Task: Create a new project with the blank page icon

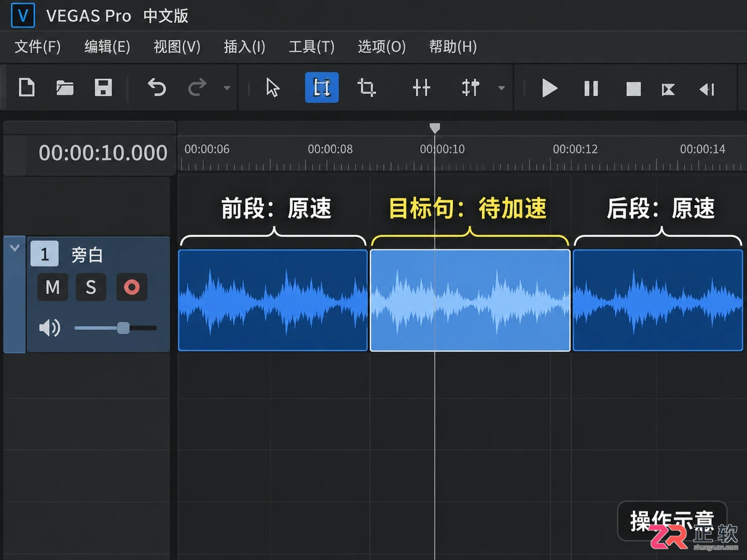Action: click(x=26, y=88)
